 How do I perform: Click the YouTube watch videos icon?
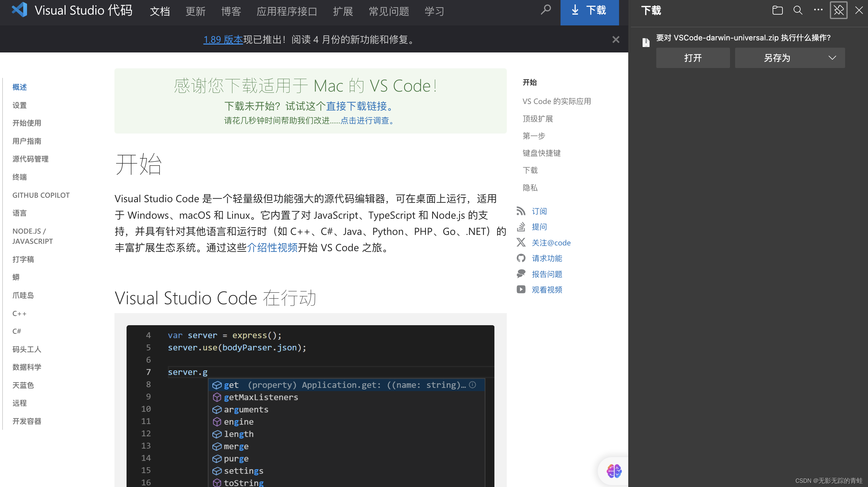[x=521, y=290]
